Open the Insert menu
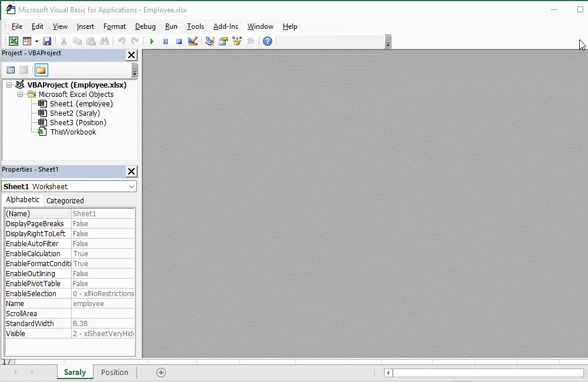Screen dimensions: 588x382 85,26
